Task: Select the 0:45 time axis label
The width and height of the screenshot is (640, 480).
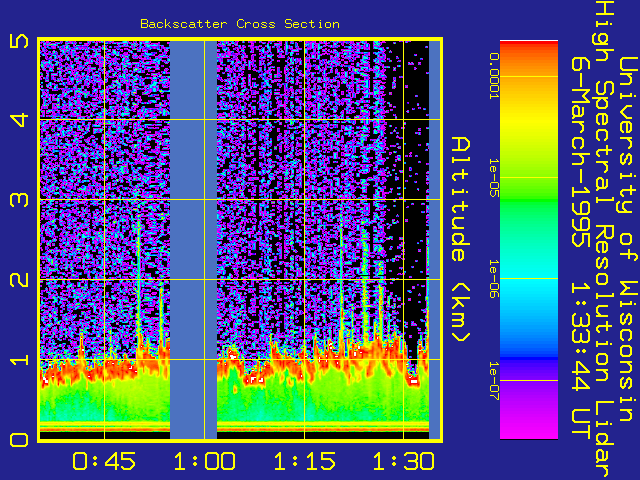Action: [x=104, y=461]
